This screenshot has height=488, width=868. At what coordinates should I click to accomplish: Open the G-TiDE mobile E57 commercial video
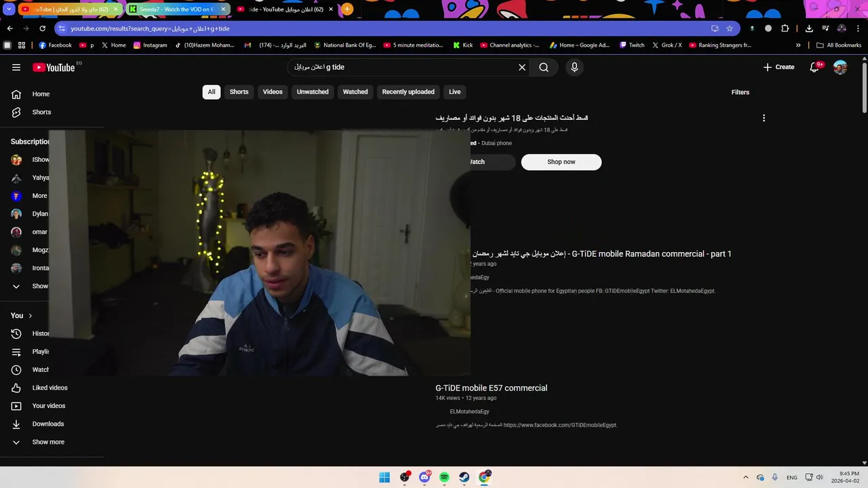tap(491, 388)
